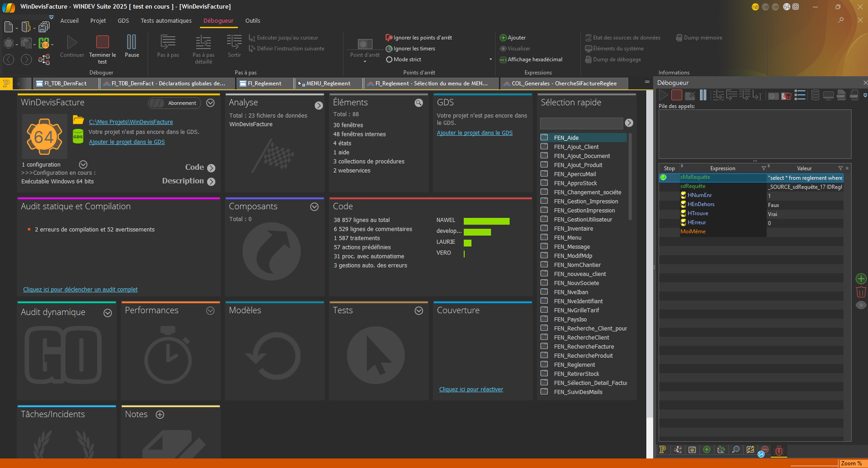Screen dimensions: 868x468
Task: Enable the Mode strict radio option
Action: [389, 59]
